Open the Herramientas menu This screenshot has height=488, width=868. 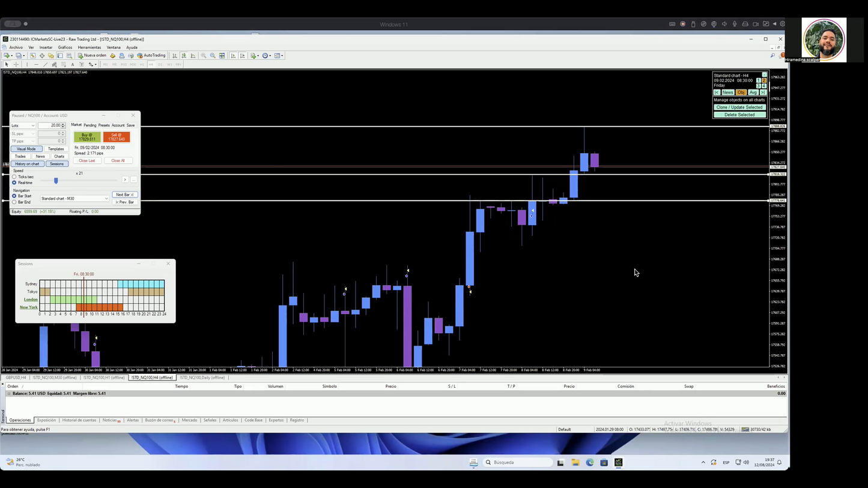pos(90,47)
